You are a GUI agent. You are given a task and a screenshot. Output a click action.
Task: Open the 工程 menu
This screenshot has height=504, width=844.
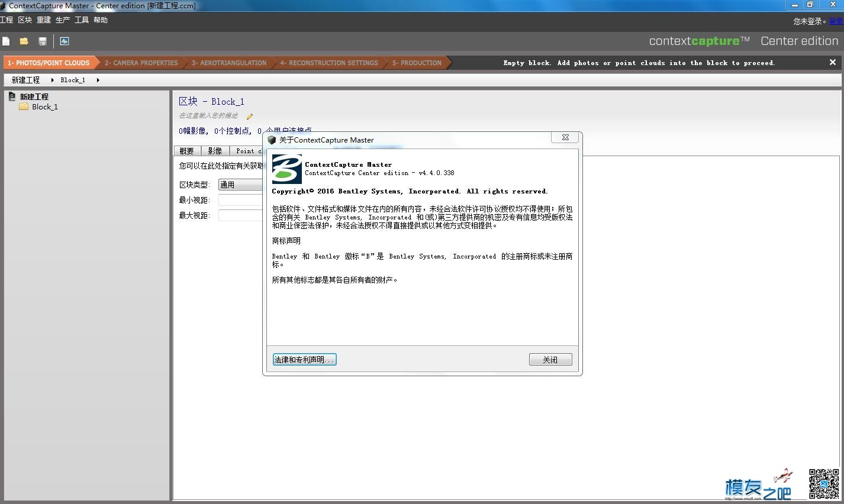pyautogui.click(x=7, y=20)
